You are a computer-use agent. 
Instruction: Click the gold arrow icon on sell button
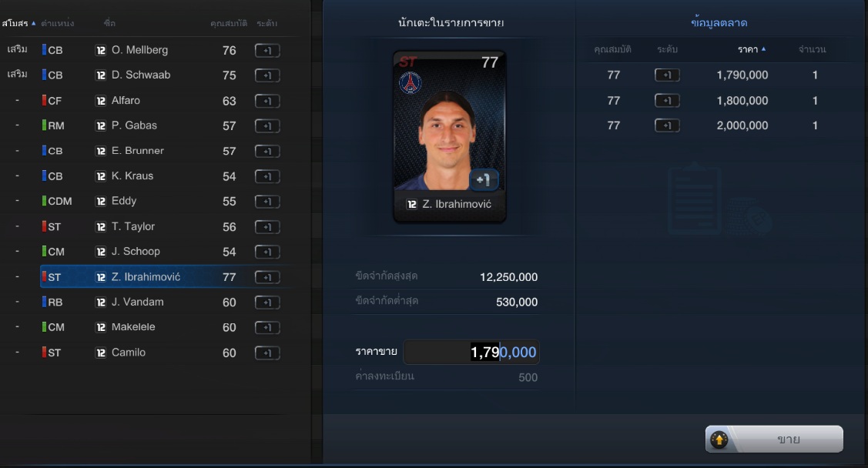click(x=719, y=440)
